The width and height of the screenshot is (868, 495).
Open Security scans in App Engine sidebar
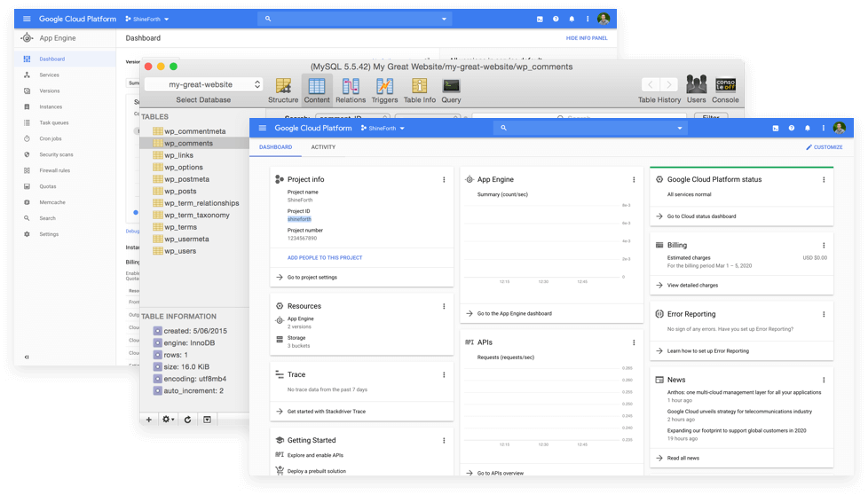coord(56,155)
